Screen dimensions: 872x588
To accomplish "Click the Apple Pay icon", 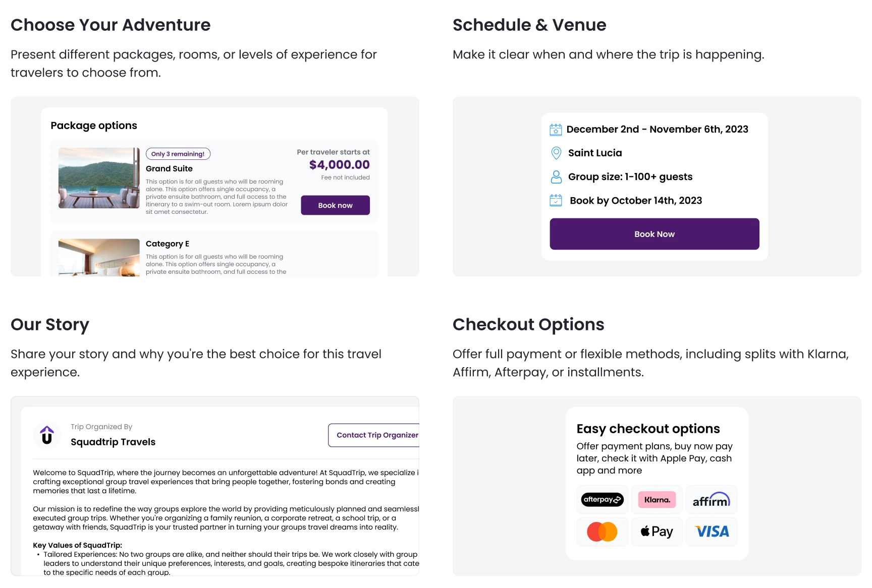I will [x=657, y=531].
